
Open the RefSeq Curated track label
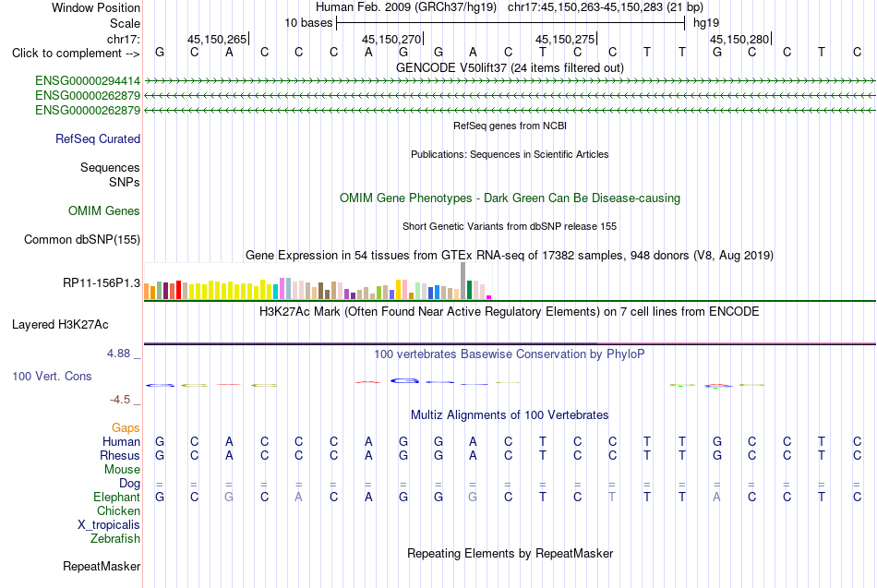[97, 138]
